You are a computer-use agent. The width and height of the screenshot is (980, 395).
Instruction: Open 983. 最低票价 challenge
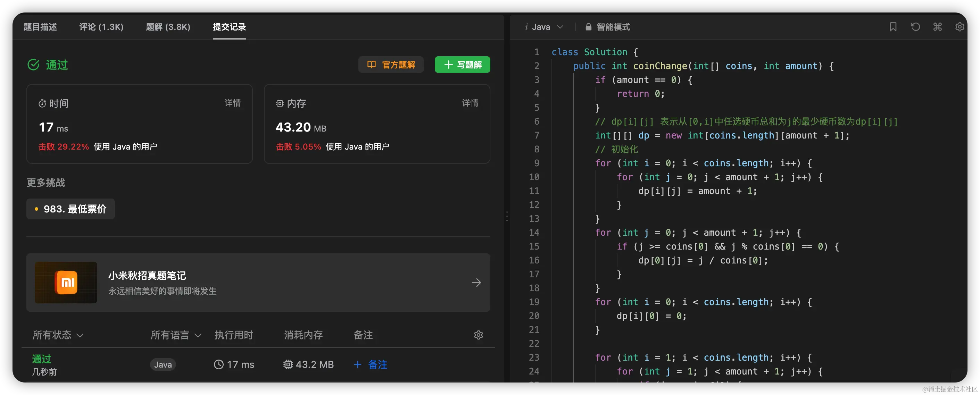[70, 209]
